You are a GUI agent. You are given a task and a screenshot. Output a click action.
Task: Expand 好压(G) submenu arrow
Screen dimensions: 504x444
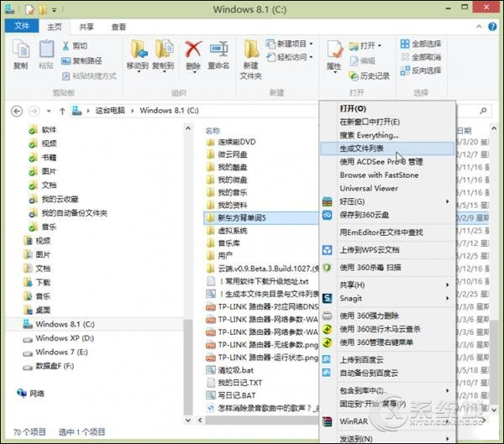[x=447, y=201]
